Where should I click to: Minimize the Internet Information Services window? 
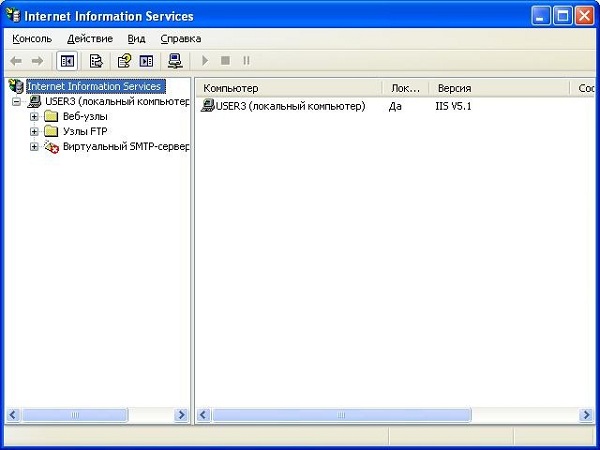coord(541,16)
